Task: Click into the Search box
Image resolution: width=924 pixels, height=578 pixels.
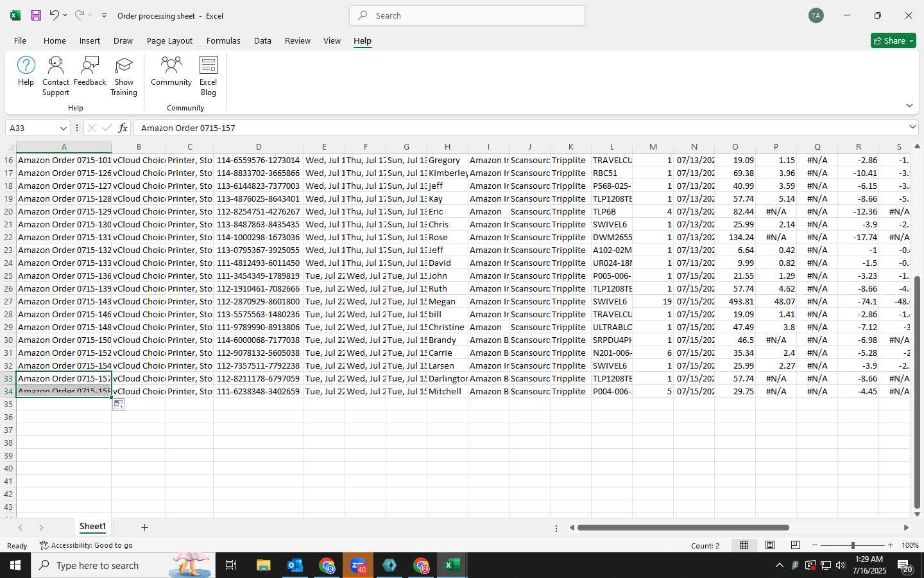Action: (467, 15)
